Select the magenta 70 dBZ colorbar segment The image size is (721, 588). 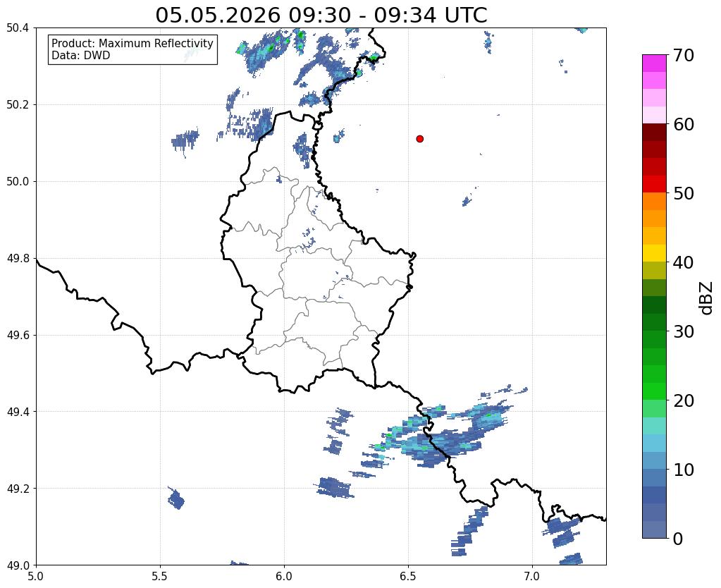click(x=654, y=63)
